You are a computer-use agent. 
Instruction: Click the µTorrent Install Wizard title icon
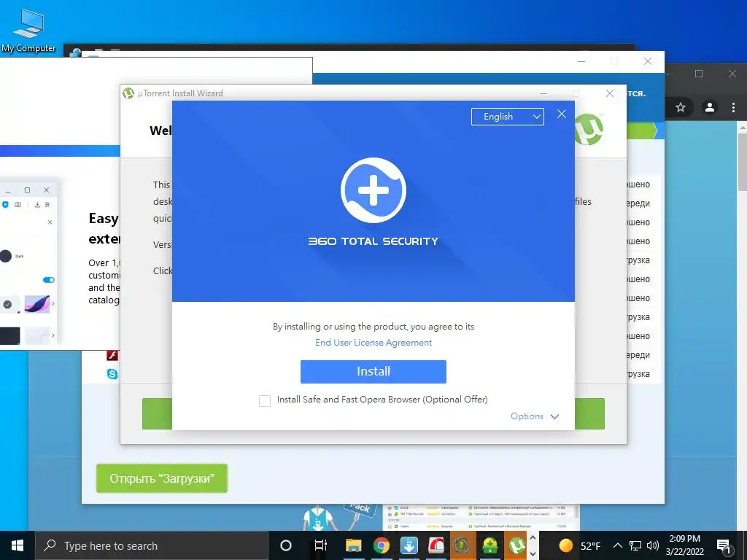(x=128, y=93)
